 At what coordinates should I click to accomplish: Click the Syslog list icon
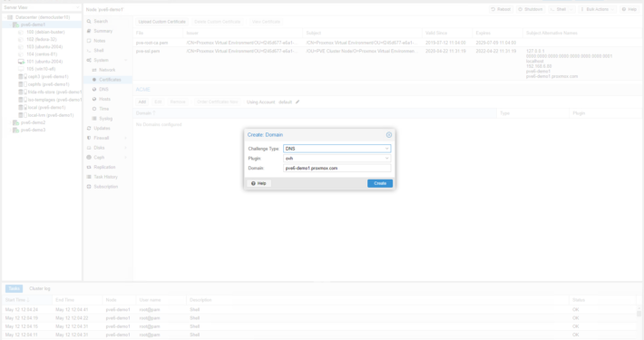pyautogui.click(x=94, y=119)
